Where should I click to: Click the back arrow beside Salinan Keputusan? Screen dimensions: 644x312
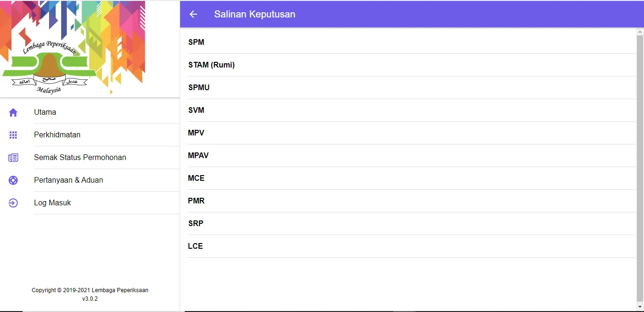[193, 14]
